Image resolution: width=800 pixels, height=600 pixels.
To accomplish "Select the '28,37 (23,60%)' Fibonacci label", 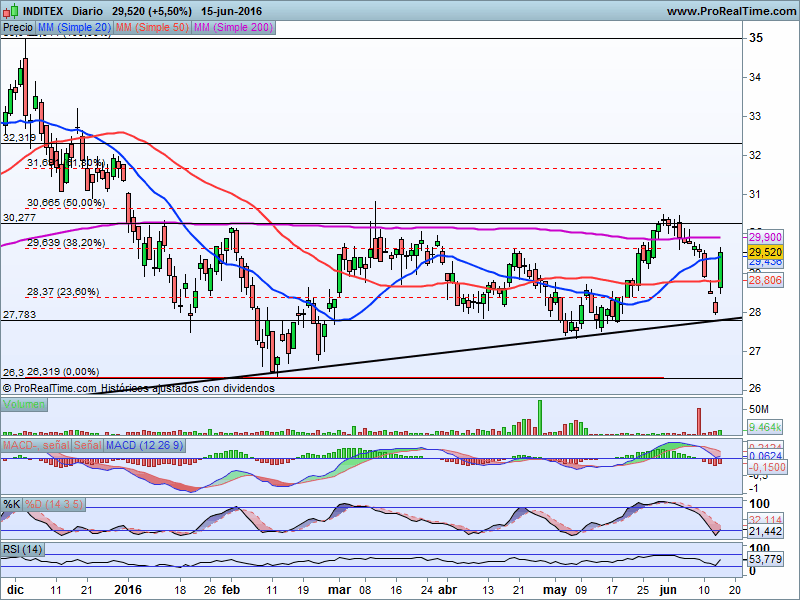I will (63, 292).
